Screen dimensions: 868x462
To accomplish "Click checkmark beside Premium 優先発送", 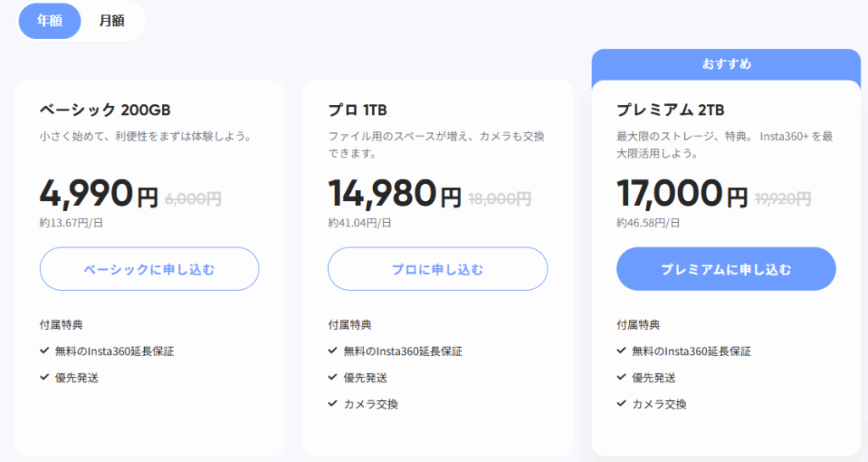I will click(620, 377).
